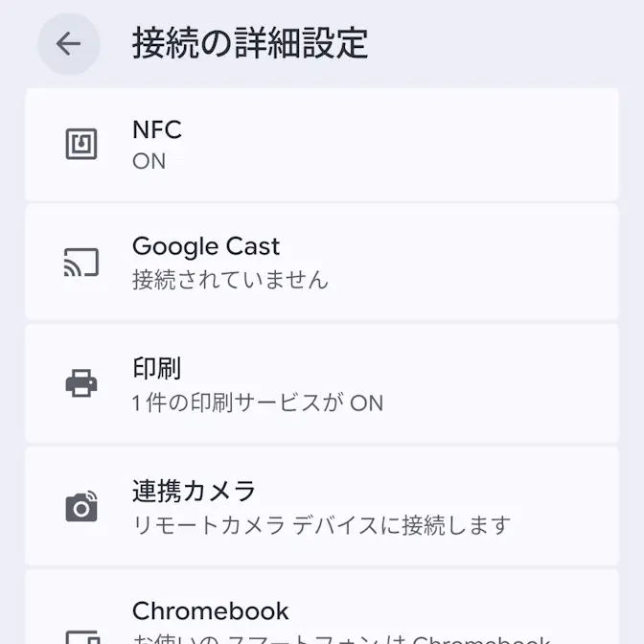Open the NFC settings entry

point(157,129)
